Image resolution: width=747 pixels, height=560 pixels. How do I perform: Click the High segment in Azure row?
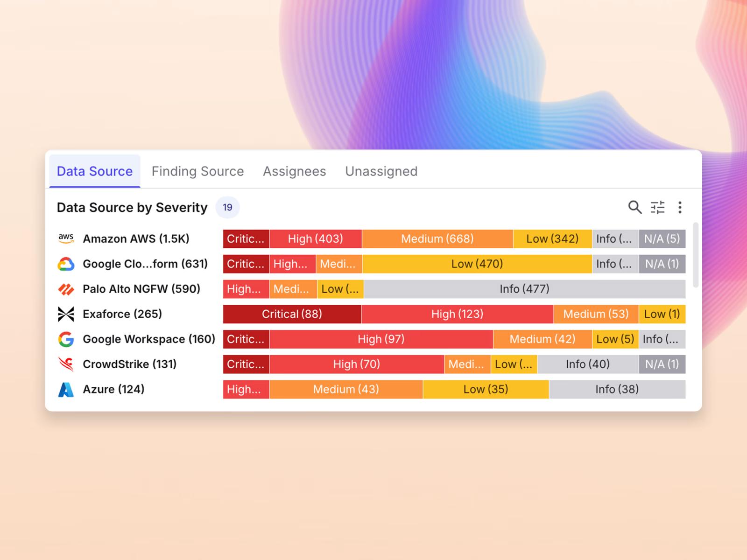click(x=246, y=389)
